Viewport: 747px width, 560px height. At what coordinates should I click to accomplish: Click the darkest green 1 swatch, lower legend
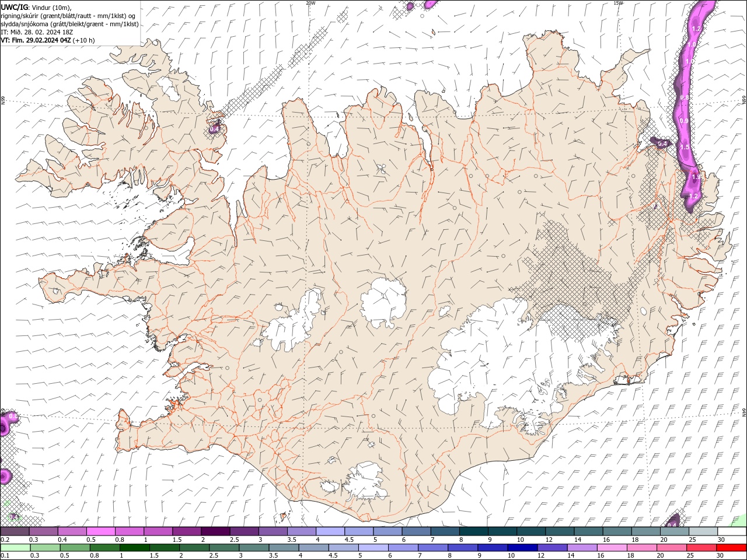pyautogui.click(x=134, y=547)
